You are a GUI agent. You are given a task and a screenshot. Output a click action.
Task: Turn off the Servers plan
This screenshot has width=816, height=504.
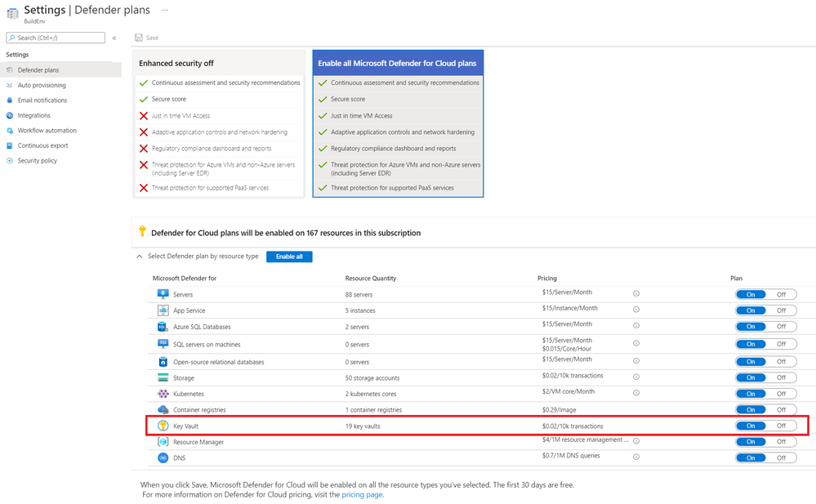point(781,294)
